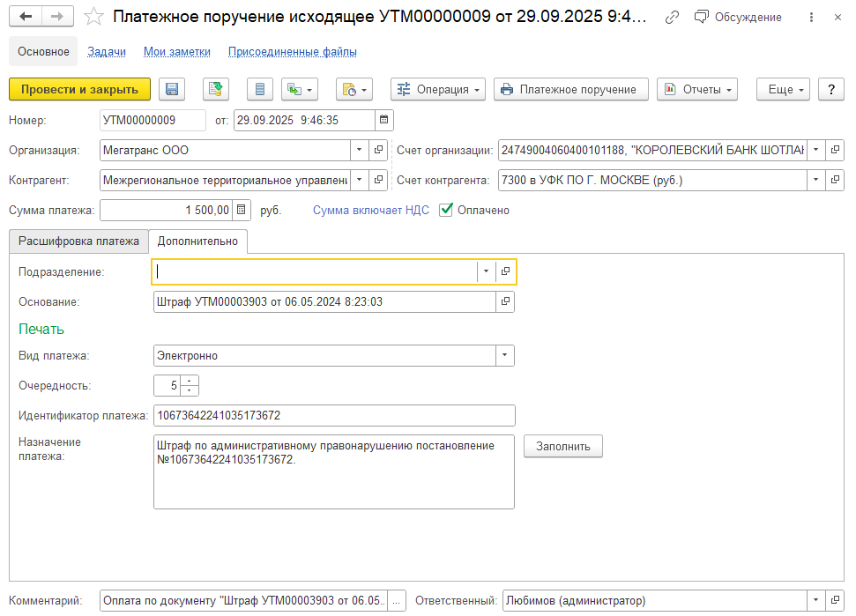
Task: Expand the Организация dropdown
Action: point(358,150)
